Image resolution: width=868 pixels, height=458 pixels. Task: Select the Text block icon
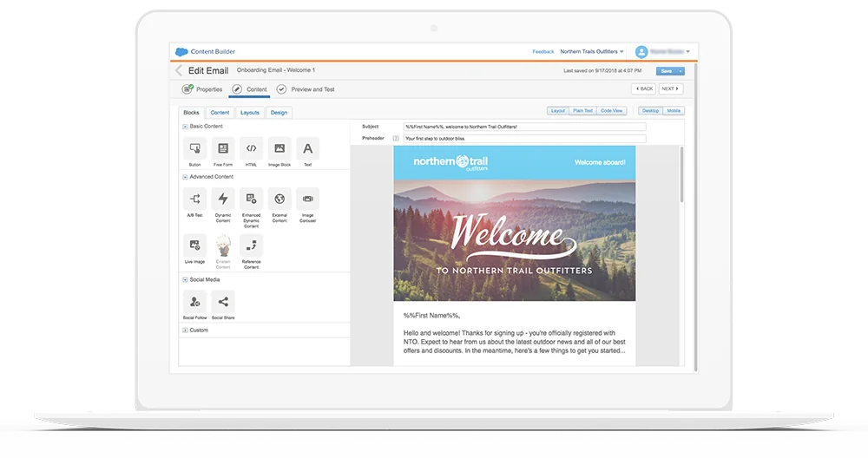point(308,148)
